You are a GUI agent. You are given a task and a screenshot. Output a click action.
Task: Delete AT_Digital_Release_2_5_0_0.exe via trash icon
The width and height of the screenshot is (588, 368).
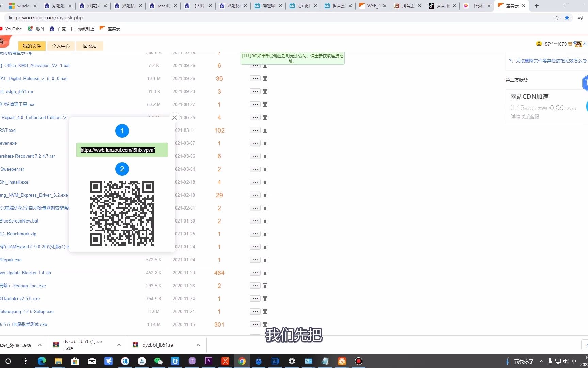[x=265, y=79]
